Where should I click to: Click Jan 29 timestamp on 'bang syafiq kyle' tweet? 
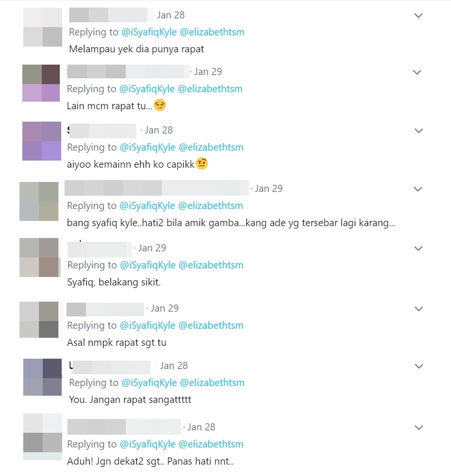tap(269, 189)
